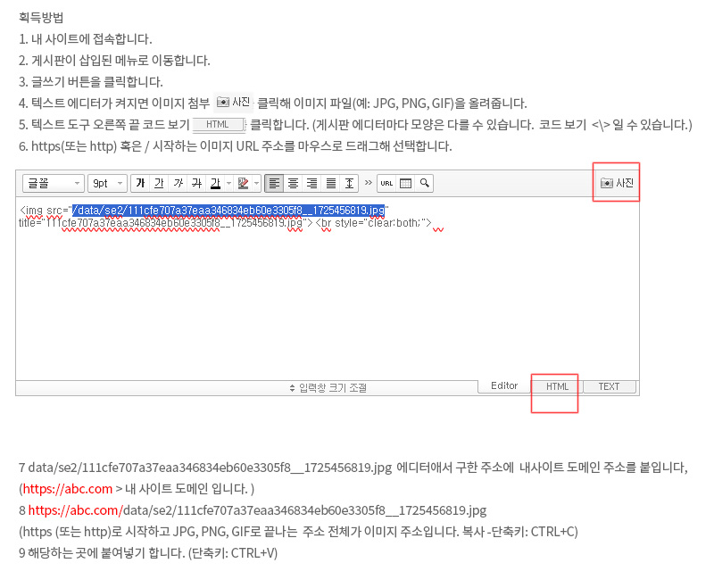Image resolution: width=714 pixels, height=588 pixels.
Task: Apply underline formatting in editor toolbar
Action: click(x=159, y=183)
